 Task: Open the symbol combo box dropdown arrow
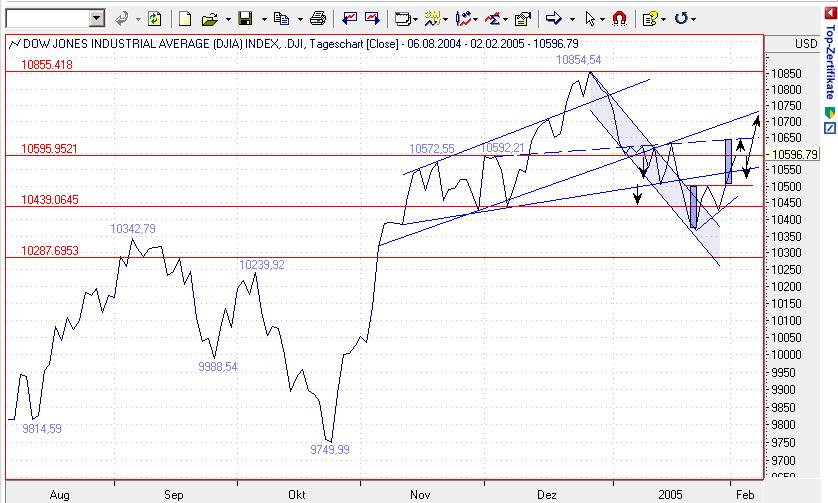(97, 19)
